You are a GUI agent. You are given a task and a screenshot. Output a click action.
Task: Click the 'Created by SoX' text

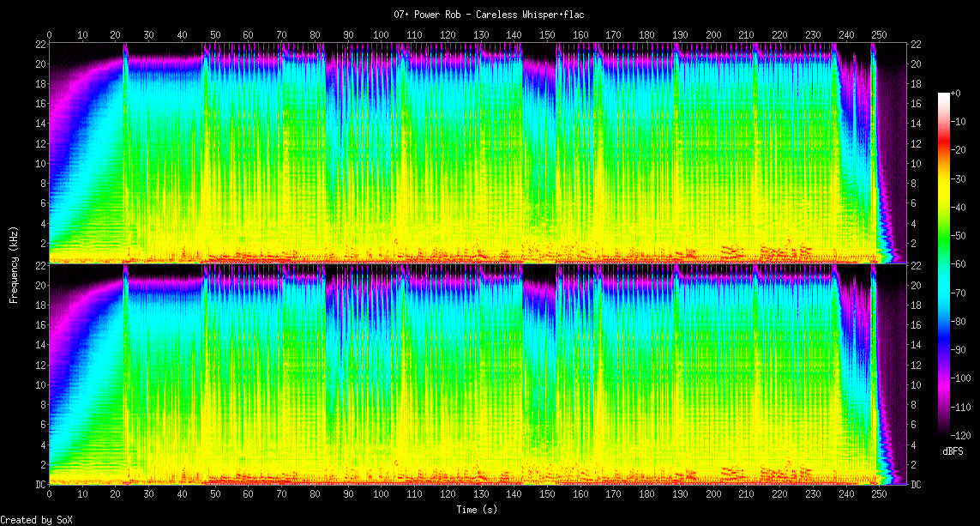tap(37, 520)
